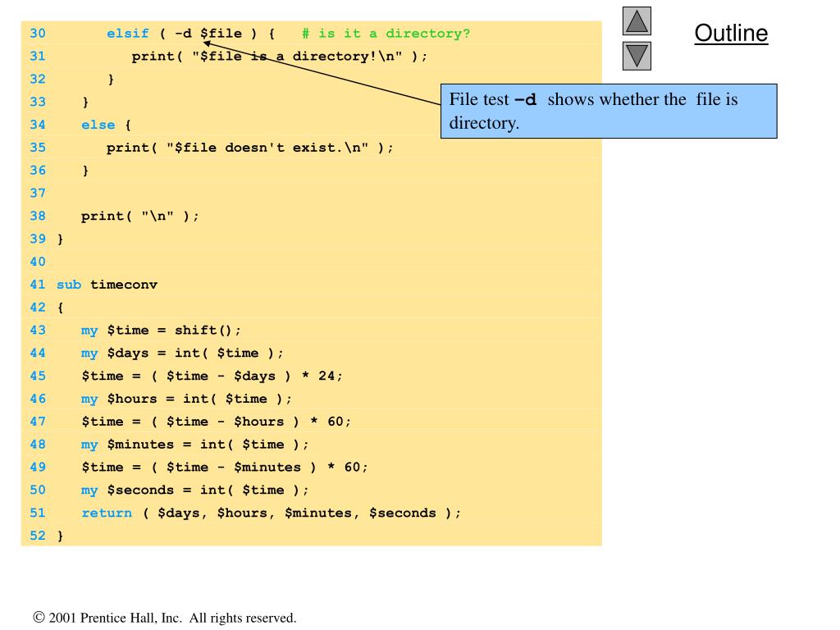Select line 35 "$file doesn't exist." print

click(x=249, y=148)
